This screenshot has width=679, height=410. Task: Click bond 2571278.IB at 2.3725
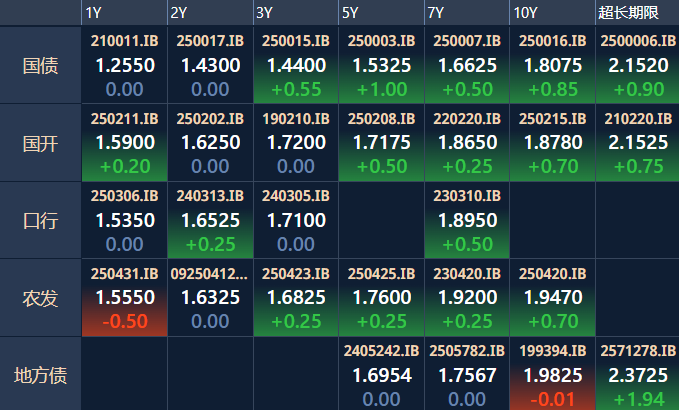pyautogui.click(x=636, y=375)
